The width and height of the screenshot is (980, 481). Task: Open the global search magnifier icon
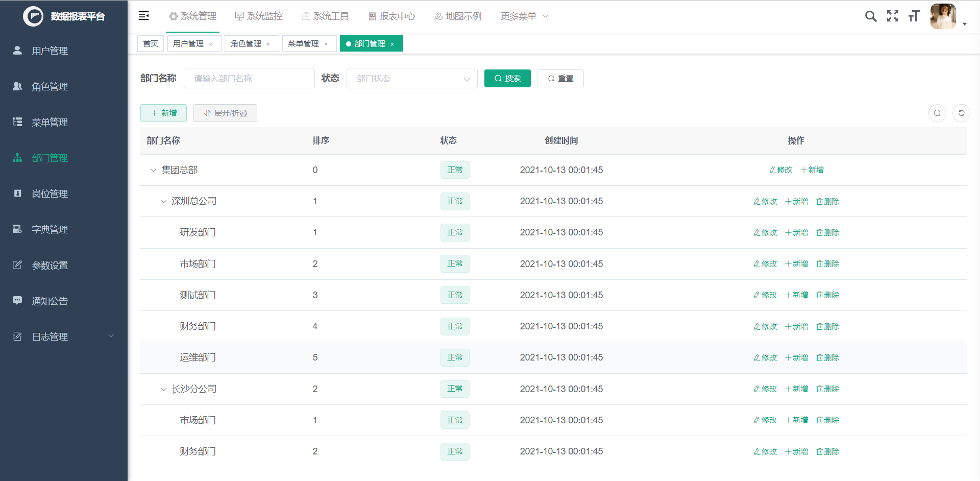coord(871,16)
